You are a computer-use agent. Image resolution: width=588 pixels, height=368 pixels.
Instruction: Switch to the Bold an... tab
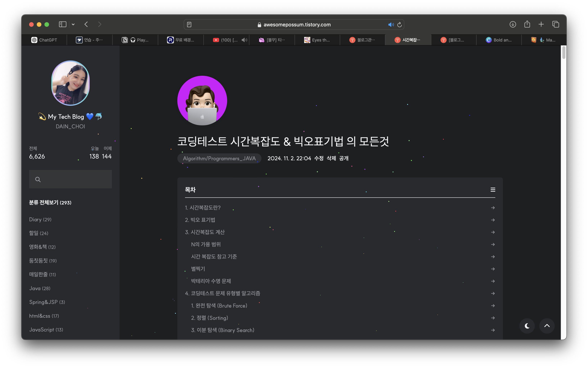tap(499, 40)
